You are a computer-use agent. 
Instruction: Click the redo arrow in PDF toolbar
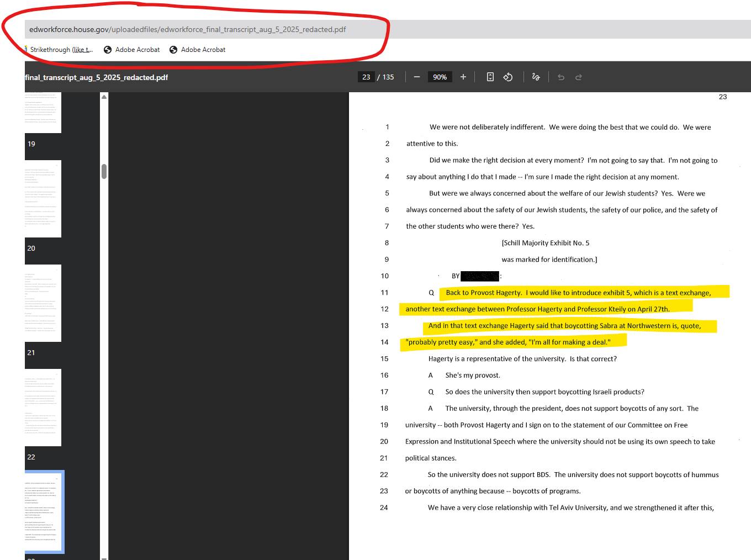(x=579, y=77)
